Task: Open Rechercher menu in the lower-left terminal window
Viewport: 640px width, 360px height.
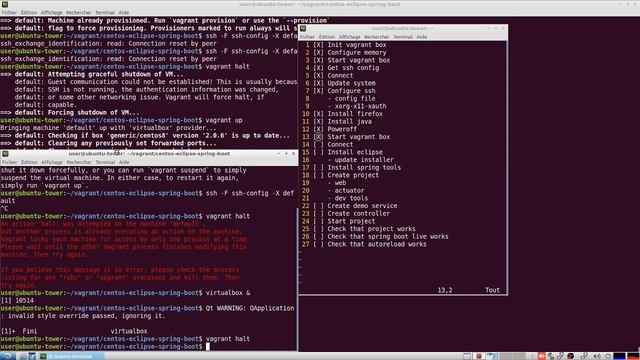Action: 79,162
